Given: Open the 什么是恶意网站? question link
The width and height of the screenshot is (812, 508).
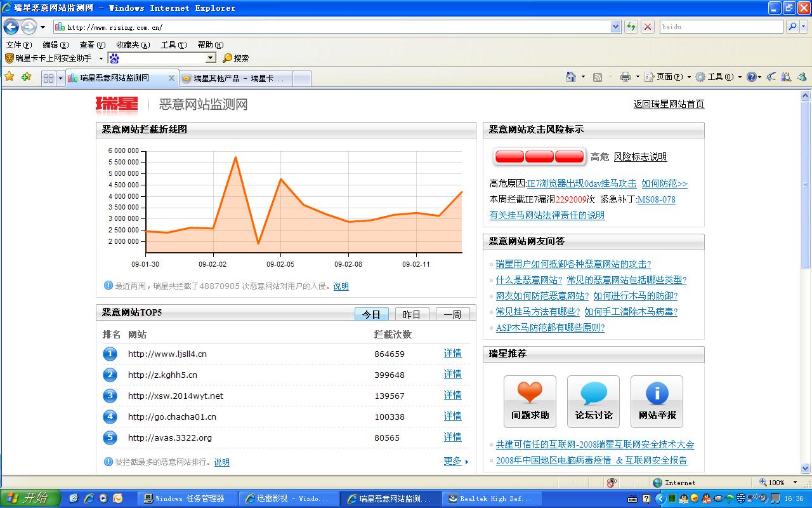Looking at the screenshot, I should [x=529, y=280].
